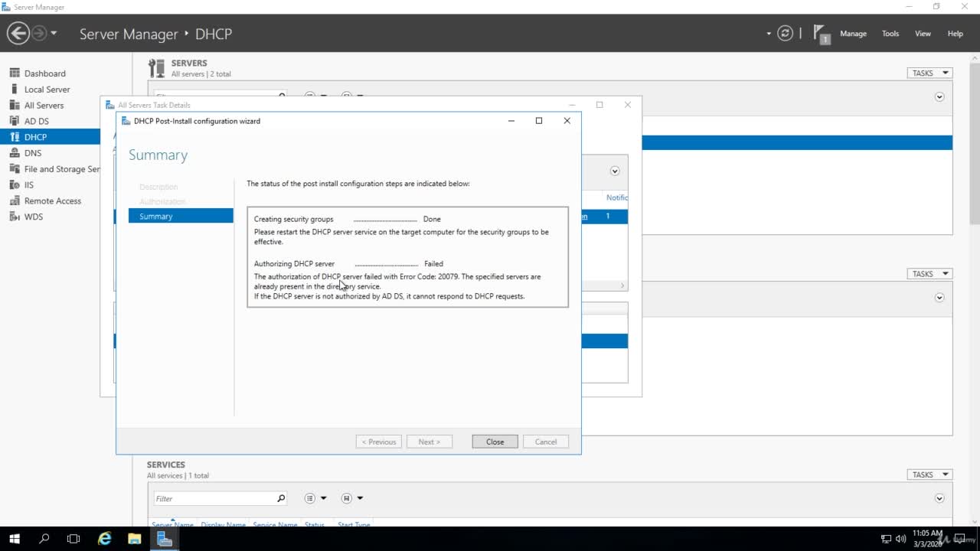
Task: Open DNS in sidebar
Action: point(32,153)
